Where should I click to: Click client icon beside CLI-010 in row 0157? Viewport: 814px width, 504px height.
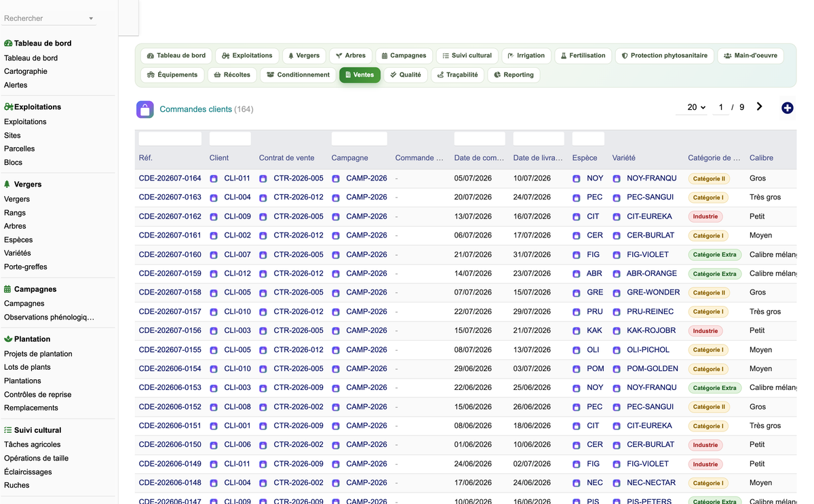(214, 312)
